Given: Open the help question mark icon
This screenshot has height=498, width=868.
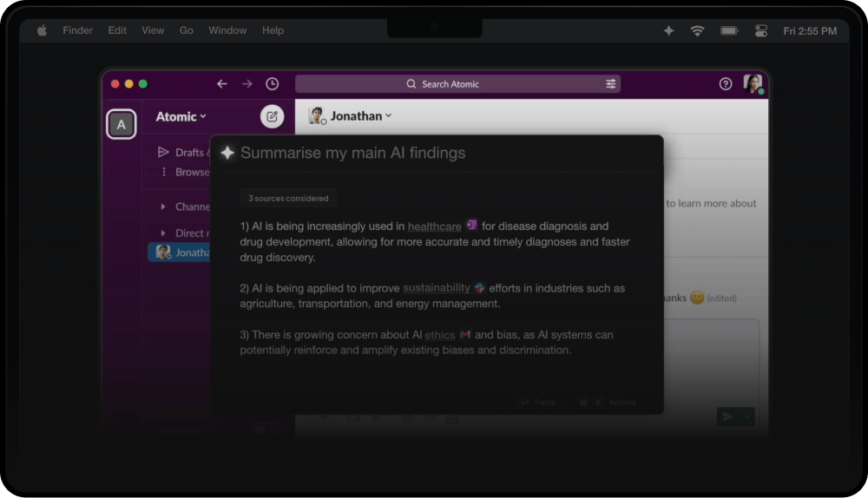Looking at the screenshot, I should pyautogui.click(x=725, y=83).
